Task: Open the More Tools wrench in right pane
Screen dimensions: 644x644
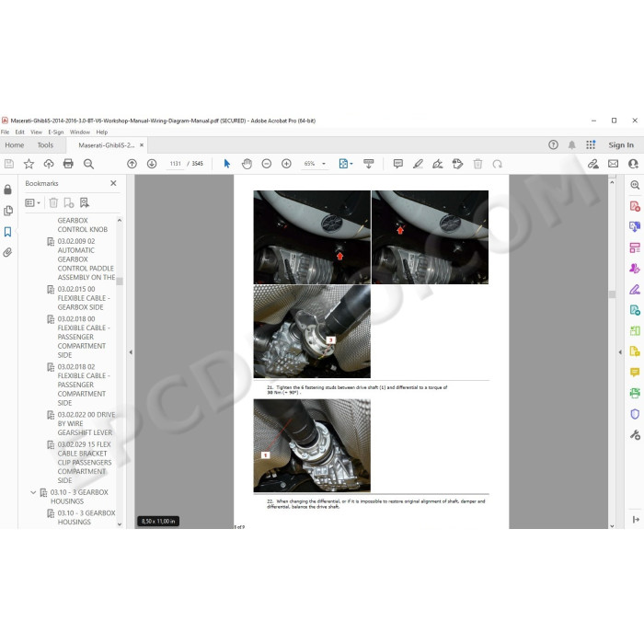Action: [635, 434]
